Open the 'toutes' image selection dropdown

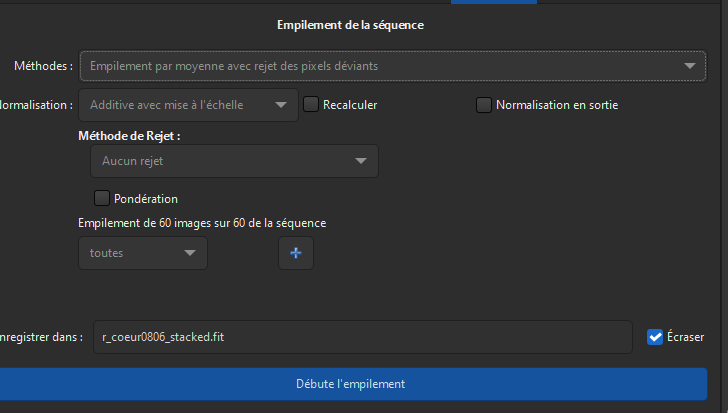[142, 254]
